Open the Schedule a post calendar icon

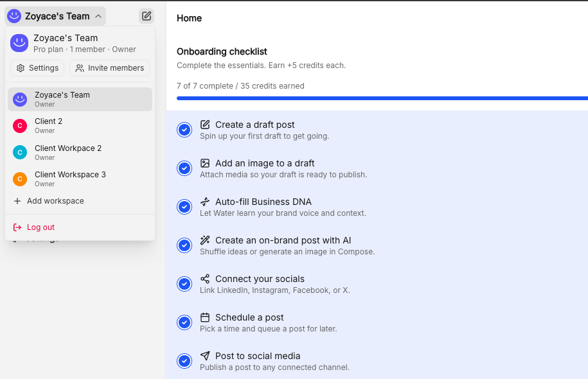pos(204,317)
